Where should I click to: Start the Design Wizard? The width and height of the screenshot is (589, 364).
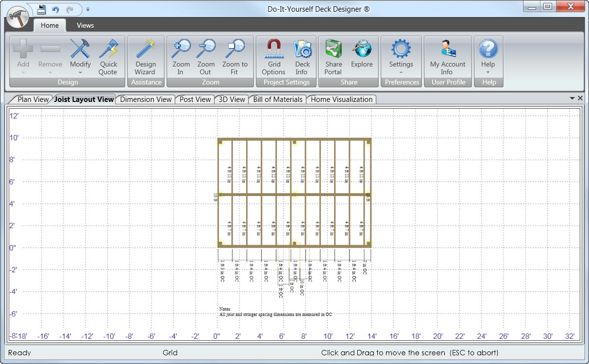(x=145, y=57)
